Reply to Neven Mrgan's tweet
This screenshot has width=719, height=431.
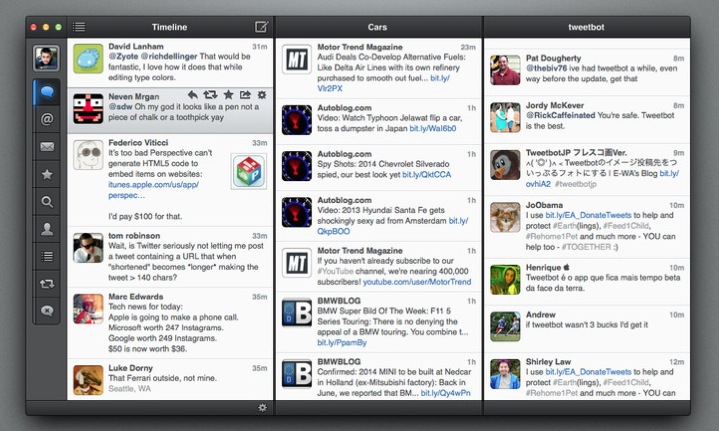[x=193, y=95]
